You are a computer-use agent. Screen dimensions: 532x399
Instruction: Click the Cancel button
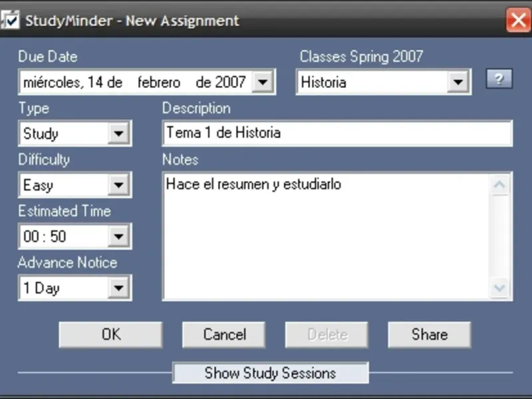pyautogui.click(x=224, y=334)
